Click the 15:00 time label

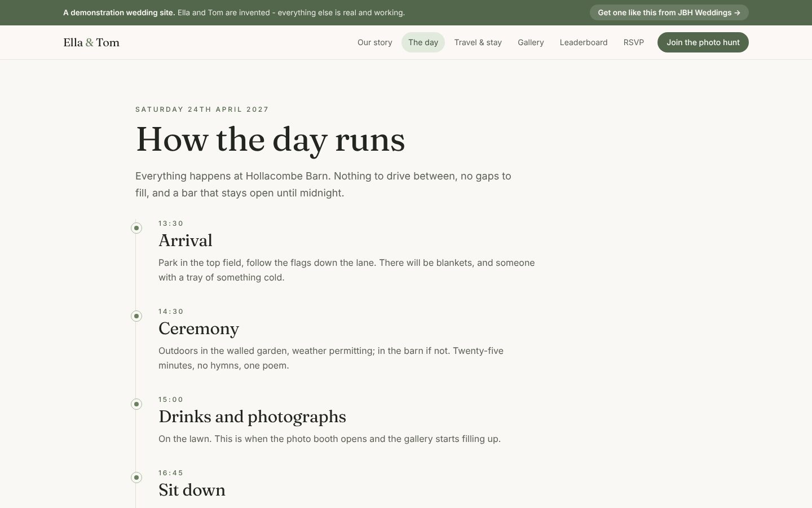click(171, 400)
